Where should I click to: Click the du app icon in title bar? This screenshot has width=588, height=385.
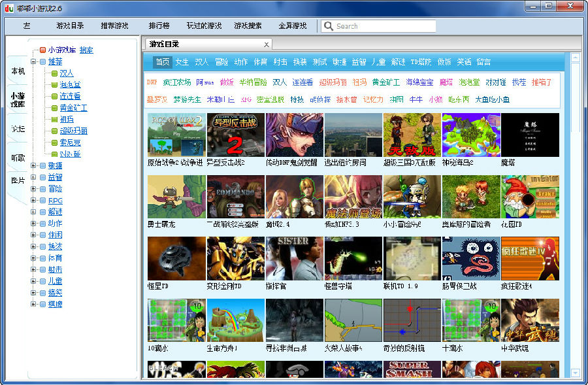coord(9,8)
